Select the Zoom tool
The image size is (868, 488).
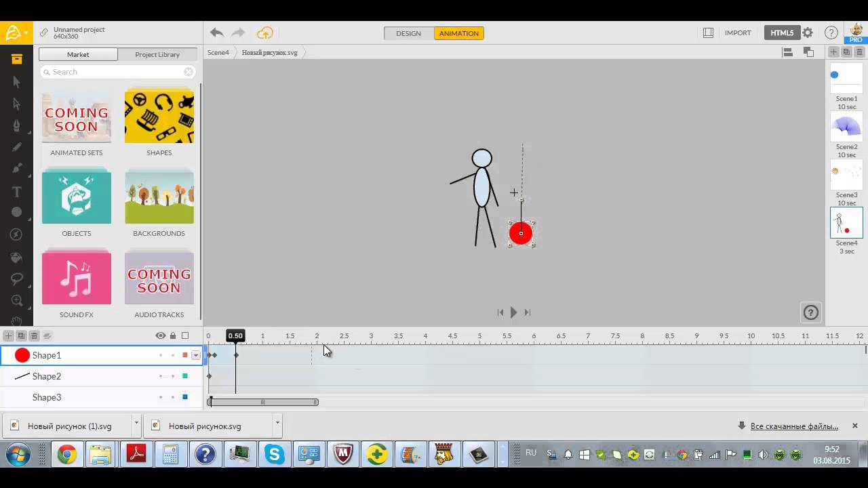pos(16,301)
